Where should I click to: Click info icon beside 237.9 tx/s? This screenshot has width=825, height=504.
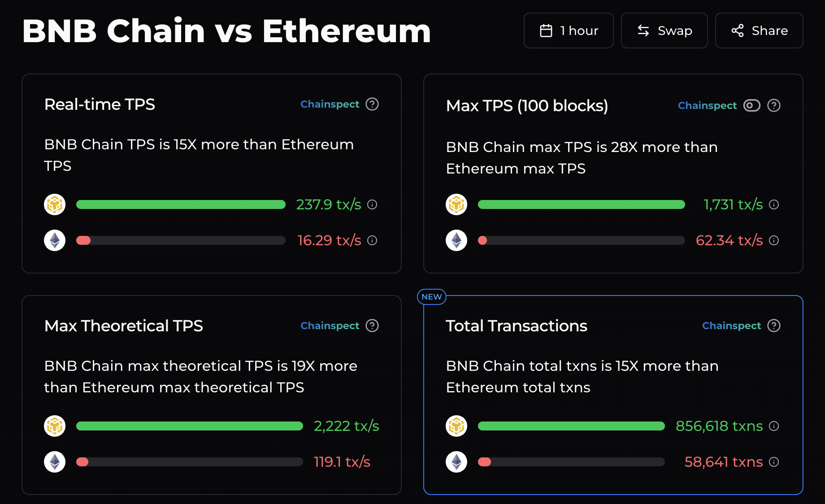372,204
